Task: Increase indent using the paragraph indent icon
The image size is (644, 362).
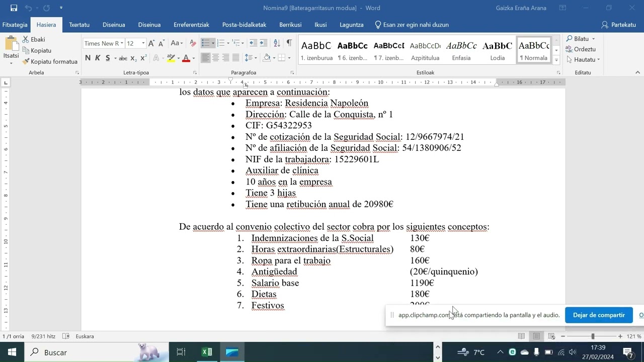Action: pyautogui.click(x=264, y=43)
